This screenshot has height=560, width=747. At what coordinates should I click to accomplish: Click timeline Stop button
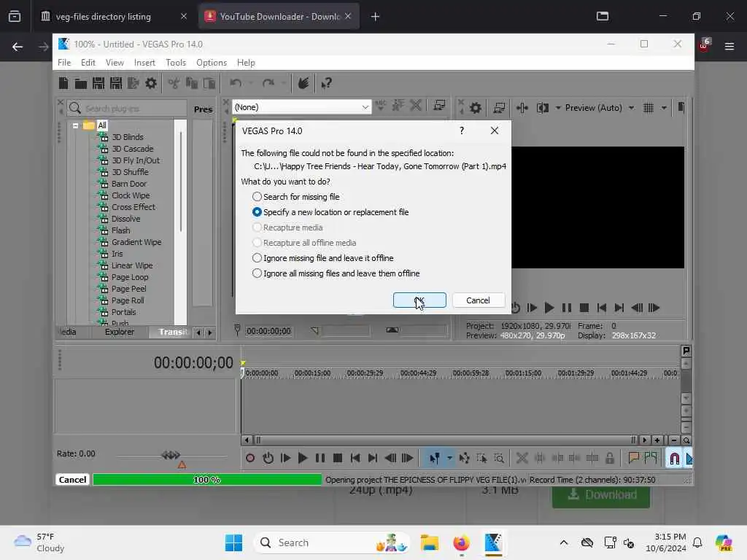pos(338,458)
